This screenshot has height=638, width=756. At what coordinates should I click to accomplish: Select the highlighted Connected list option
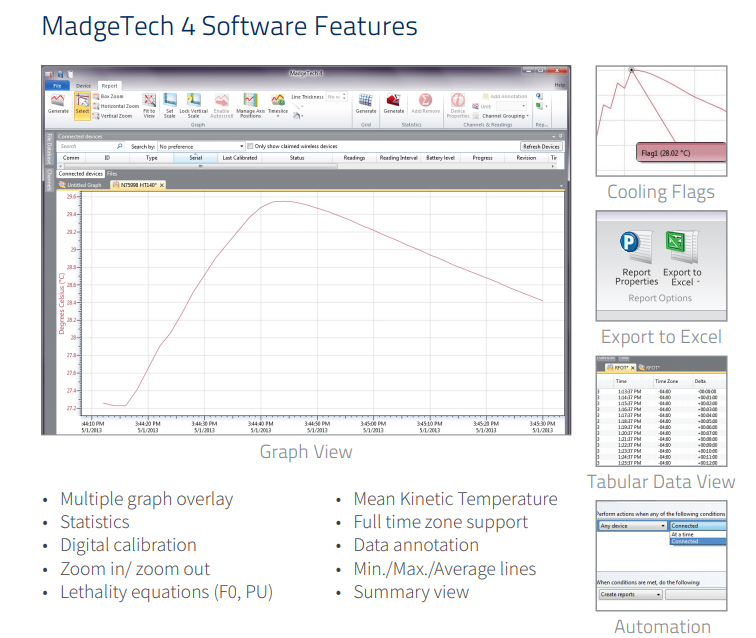coord(698,541)
